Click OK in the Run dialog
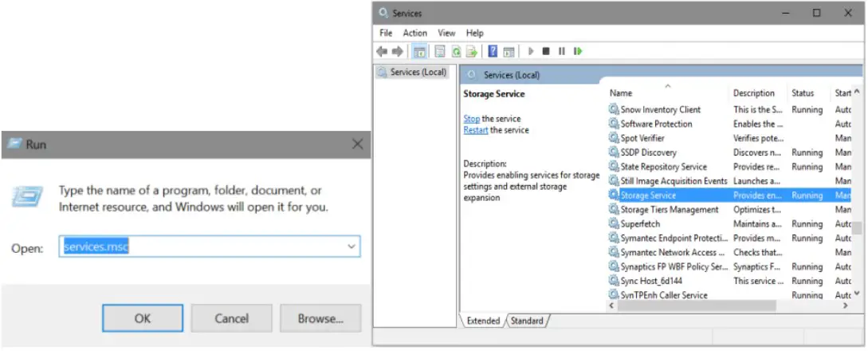 tap(142, 318)
